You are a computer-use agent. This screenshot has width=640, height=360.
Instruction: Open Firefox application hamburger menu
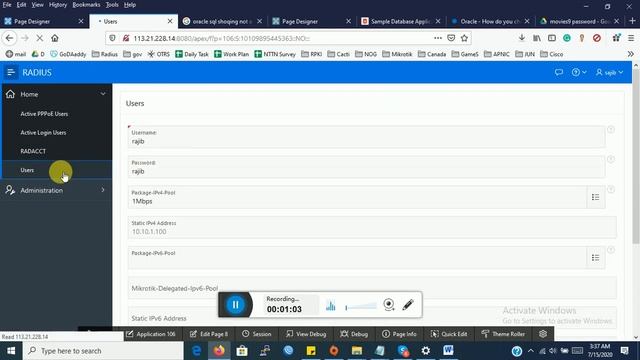[x=631, y=38]
